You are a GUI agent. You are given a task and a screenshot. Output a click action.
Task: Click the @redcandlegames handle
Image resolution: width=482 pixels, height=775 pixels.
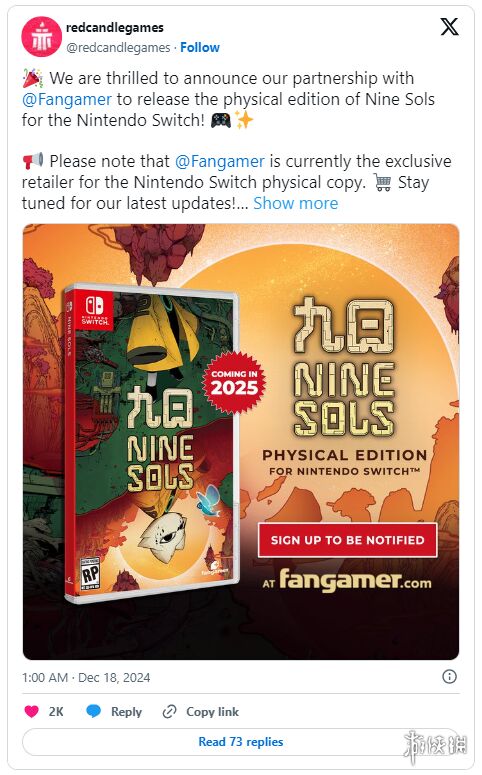tap(118, 47)
